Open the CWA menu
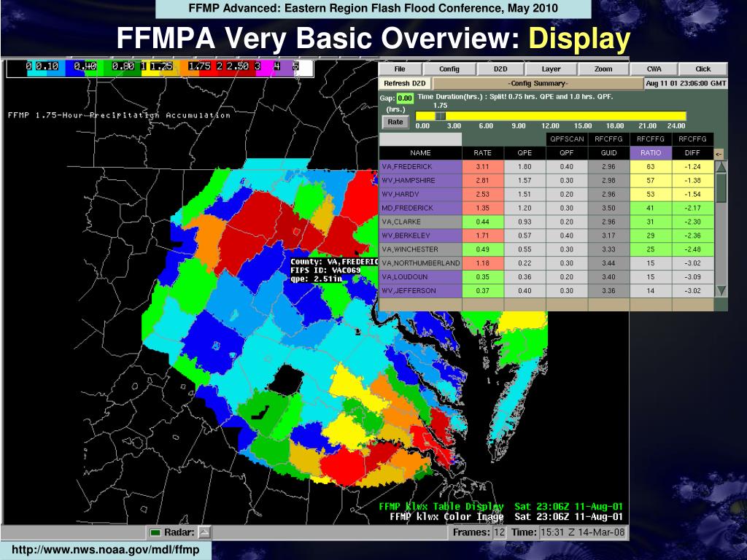The image size is (747, 560). pos(654,69)
